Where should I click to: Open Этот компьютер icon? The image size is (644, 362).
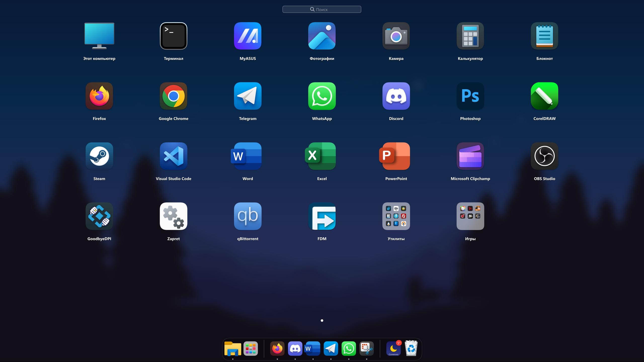point(99,36)
